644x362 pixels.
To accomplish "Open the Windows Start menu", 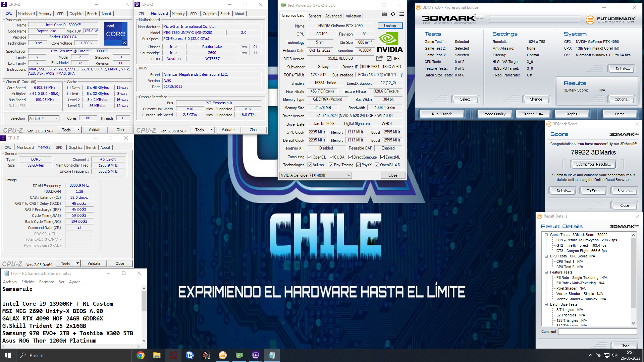I will 8,355.
